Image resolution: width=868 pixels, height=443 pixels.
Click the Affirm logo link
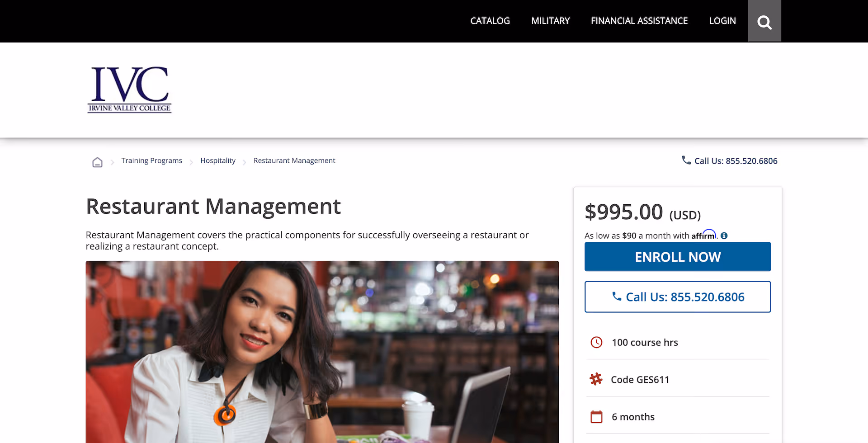(x=704, y=235)
